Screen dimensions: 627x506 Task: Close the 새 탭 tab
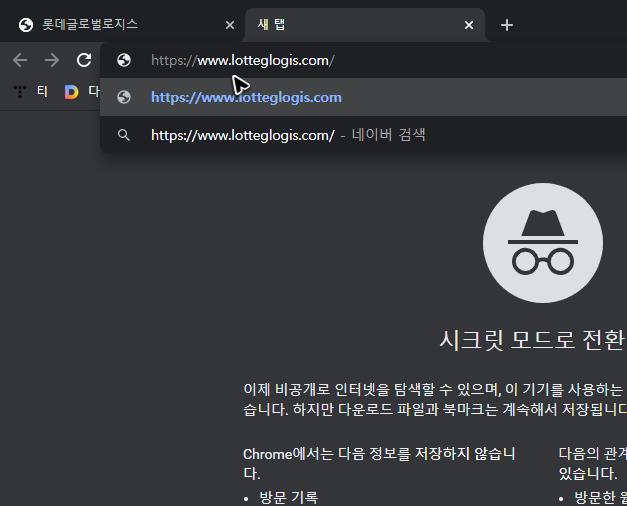(469, 25)
